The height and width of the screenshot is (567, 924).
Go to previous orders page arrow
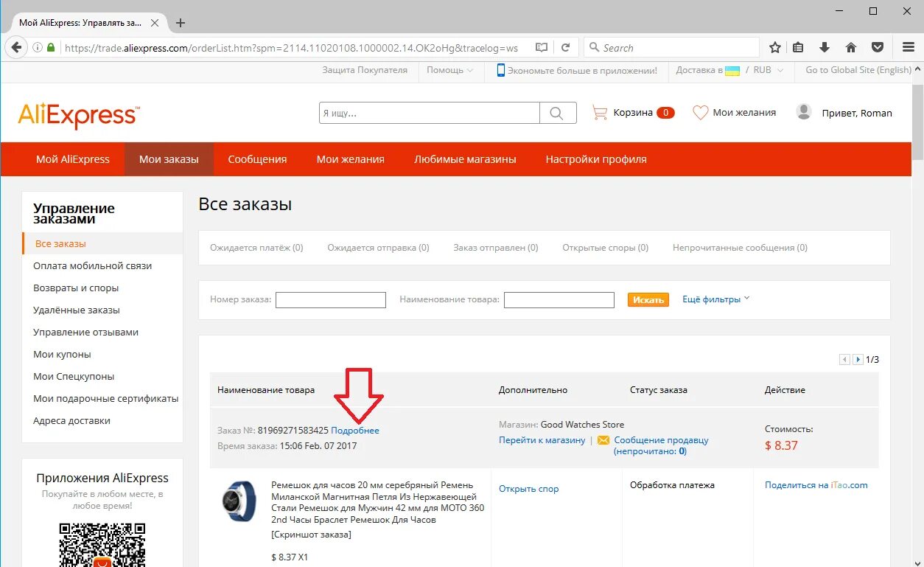pos(844,360)
